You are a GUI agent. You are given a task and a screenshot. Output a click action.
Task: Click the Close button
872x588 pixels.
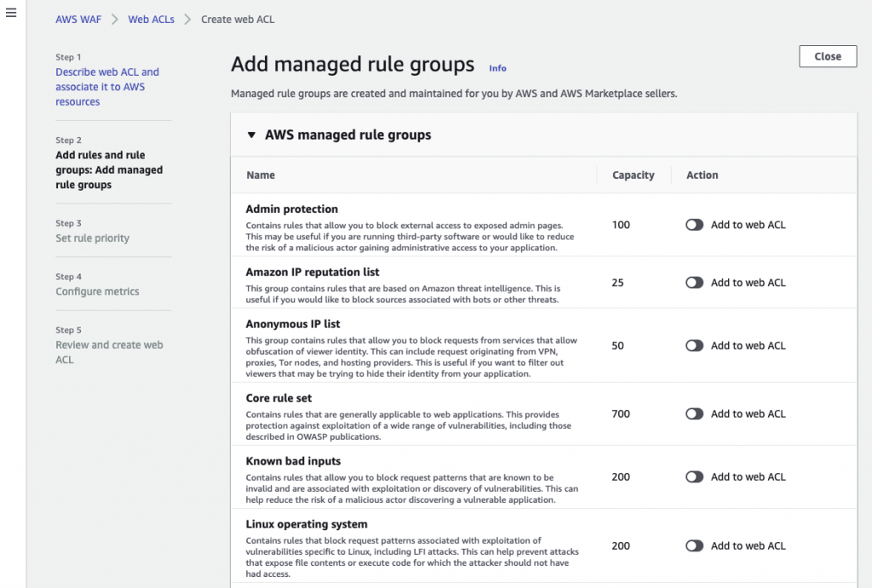(x=828, y=56)
